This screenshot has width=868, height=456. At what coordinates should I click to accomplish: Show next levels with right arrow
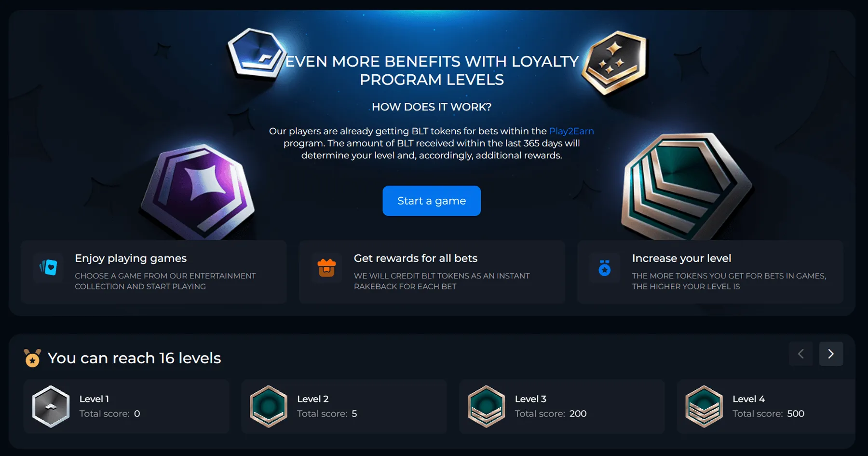pos(831,354)
